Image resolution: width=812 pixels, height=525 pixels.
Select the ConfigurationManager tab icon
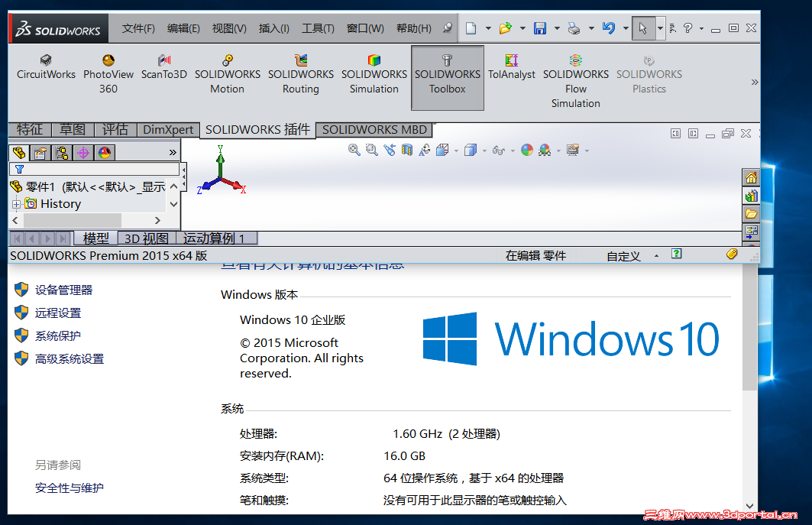62,153
